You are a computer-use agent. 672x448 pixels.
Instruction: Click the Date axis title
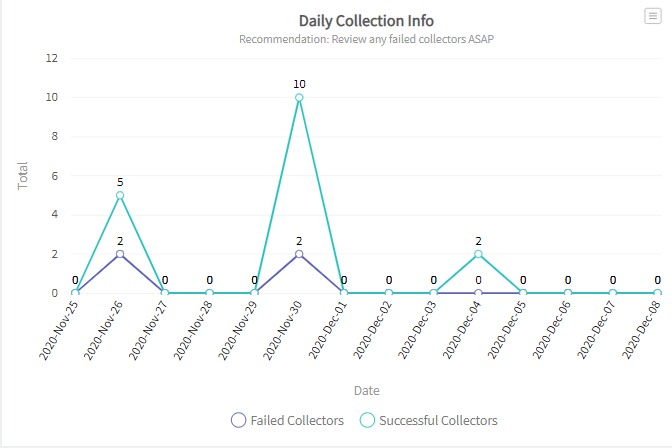coord(366,390)
